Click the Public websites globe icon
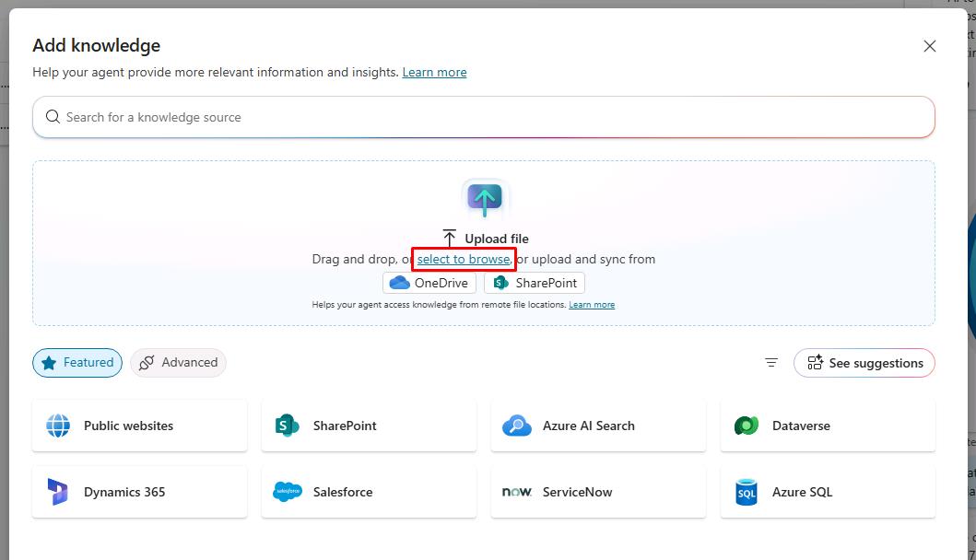This screenshot has width=976, height=560. tap(58, 426)
